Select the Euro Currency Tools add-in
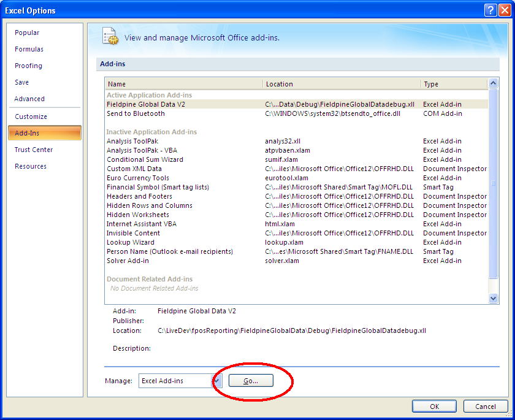515x420 pixels. click(297, 178)
